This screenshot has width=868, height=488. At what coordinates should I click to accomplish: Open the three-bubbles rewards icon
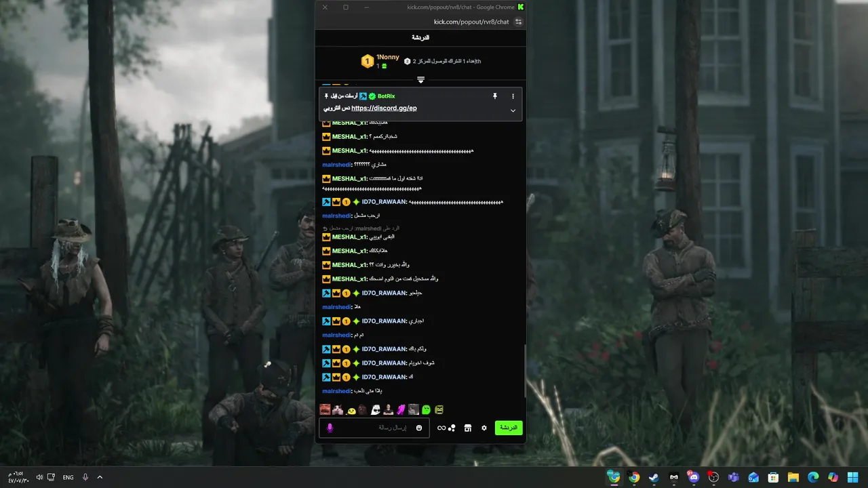452,428
